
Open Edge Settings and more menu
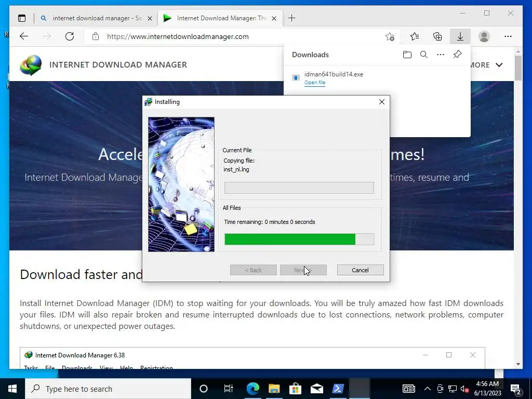508,36
